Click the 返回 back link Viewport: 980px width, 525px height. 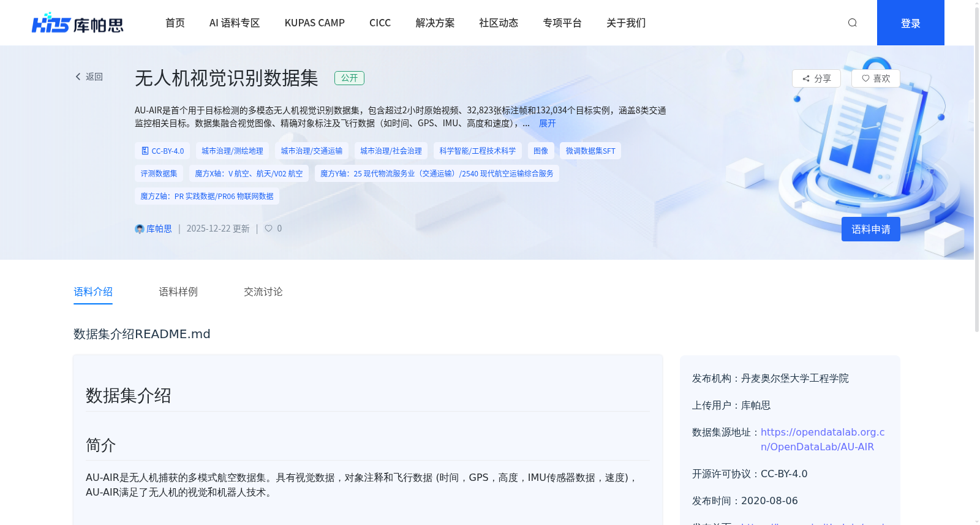coord(89,77)
